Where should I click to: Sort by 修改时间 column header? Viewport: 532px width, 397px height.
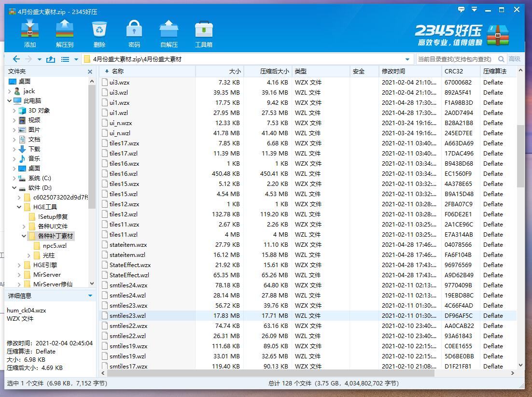point(410,71)
